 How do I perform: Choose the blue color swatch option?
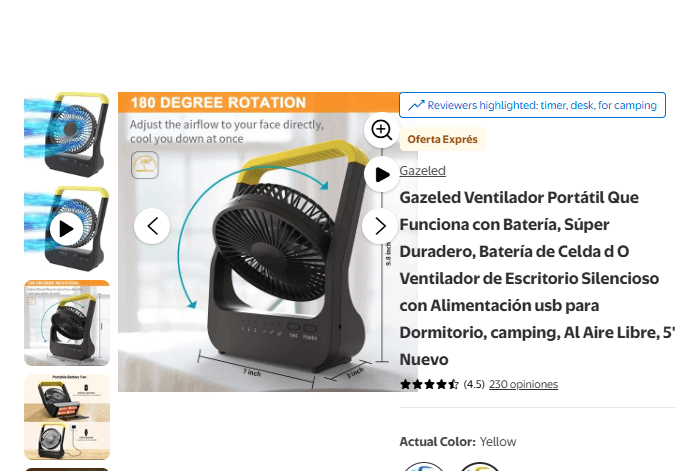(x=424, y=467)
